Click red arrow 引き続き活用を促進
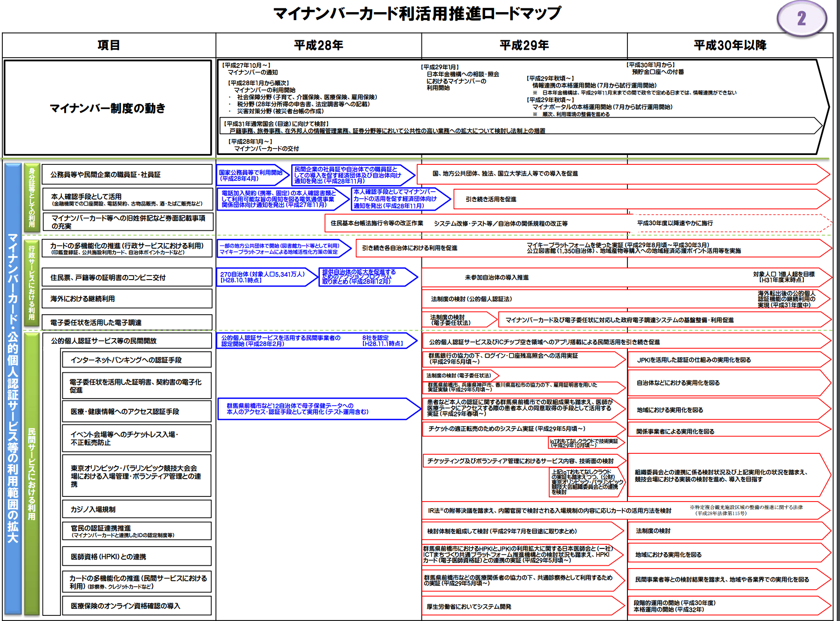The height and width of the screenshot is (621, 840). click(641, 199)
